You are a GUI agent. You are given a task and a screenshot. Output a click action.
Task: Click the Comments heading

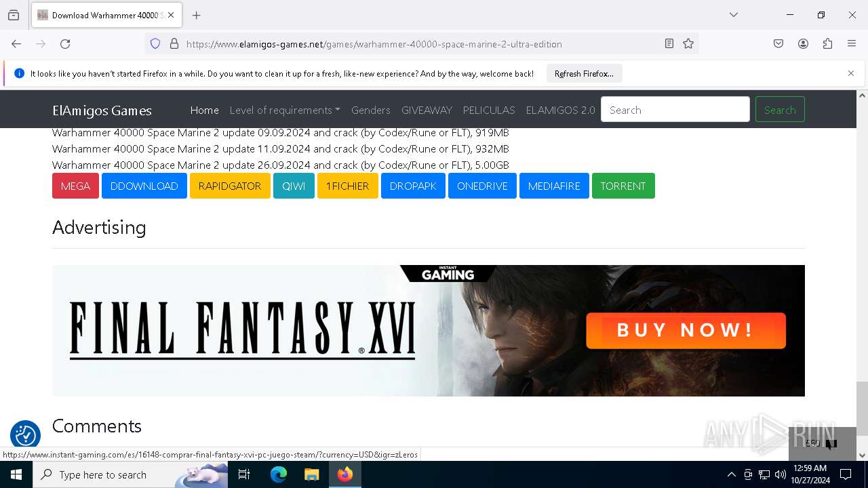coord(97,426)
